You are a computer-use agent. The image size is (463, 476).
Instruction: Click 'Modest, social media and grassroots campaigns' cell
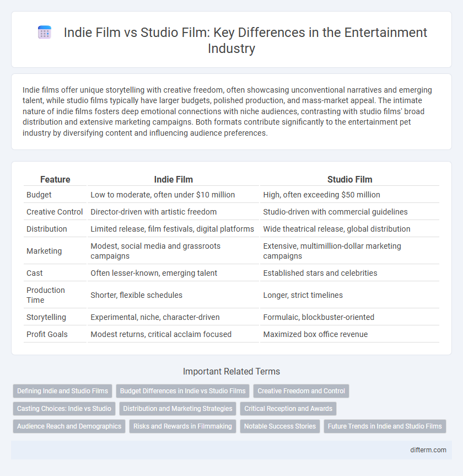coord(173,251)
